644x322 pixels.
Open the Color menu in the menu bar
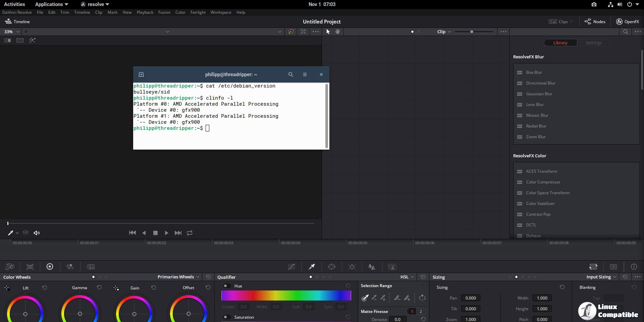pos(180,12)
